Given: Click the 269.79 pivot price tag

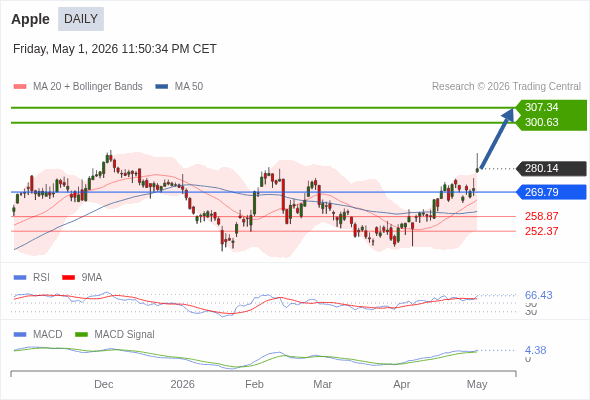Looking at the screenshot, I should pos(552,192).
